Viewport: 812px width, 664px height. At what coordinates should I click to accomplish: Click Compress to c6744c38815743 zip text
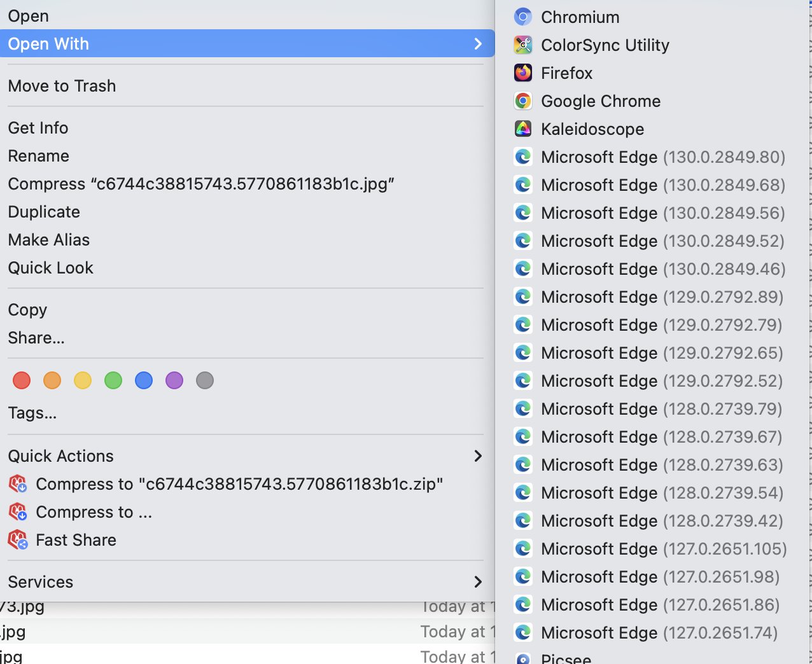(239, 484)
